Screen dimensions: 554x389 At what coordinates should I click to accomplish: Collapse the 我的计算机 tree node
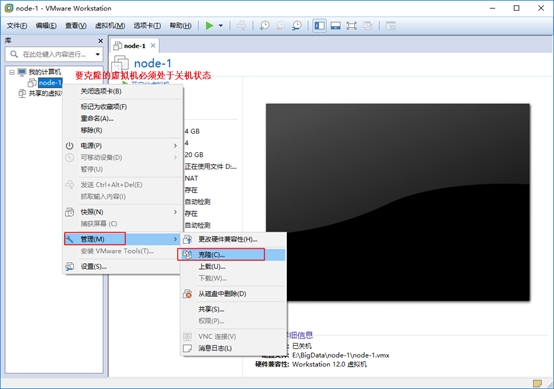click(12, 72)
